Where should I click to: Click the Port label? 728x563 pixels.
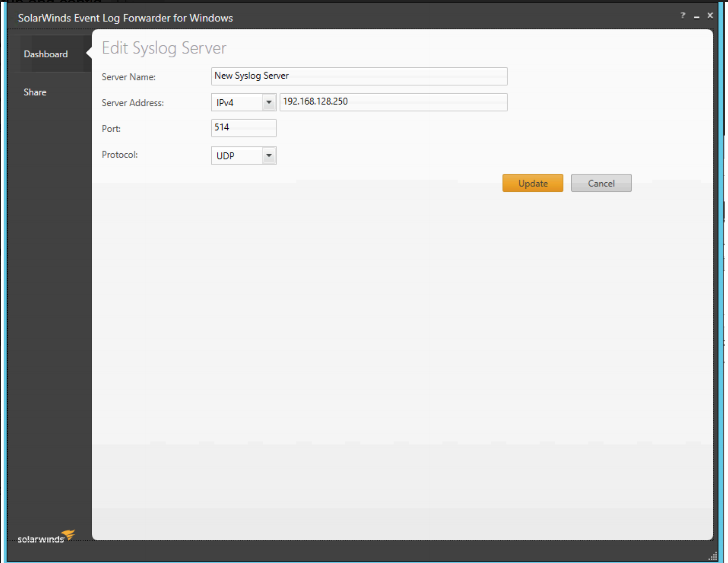click(x=111, y=129)
